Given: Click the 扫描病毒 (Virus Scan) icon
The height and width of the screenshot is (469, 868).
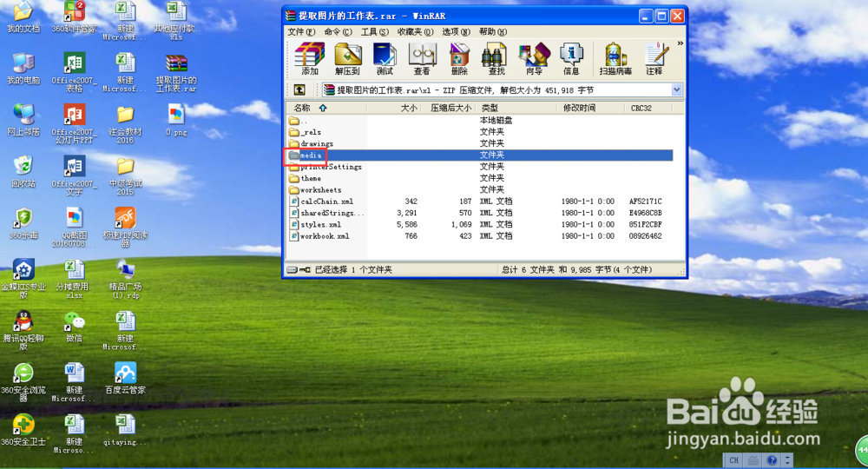Looking at the screenshot, I should point(615,59).
